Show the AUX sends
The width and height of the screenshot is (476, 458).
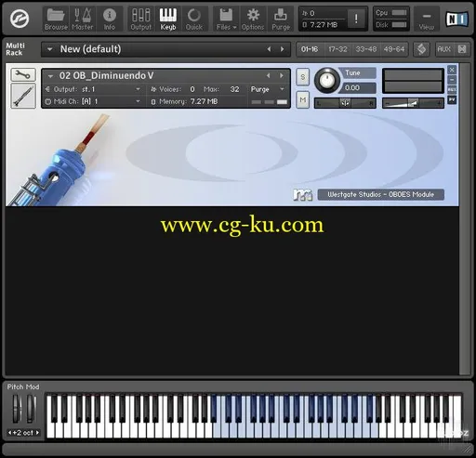coord(443,49)
